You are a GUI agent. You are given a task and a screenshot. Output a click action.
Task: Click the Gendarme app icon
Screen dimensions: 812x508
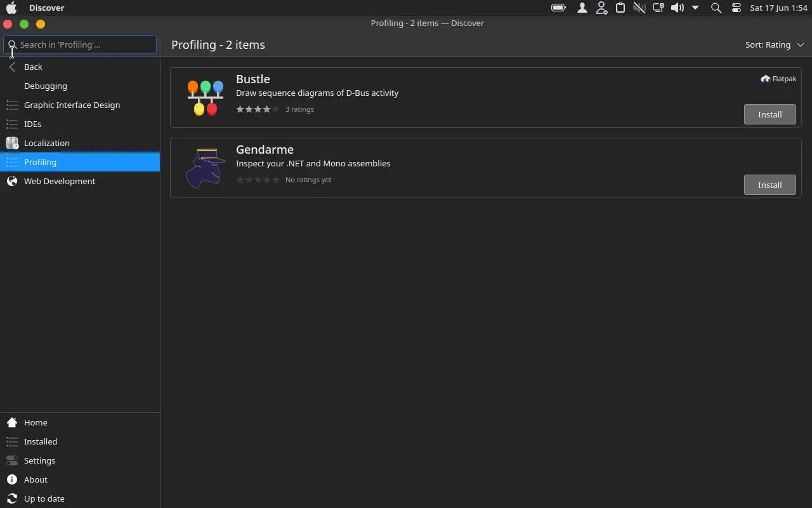pos(205,168)
